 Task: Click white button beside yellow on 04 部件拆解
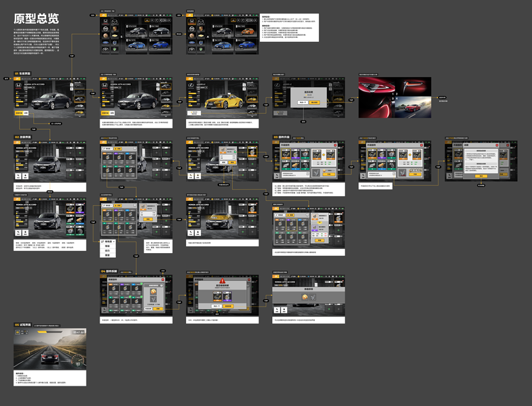(x=148, y=309)
